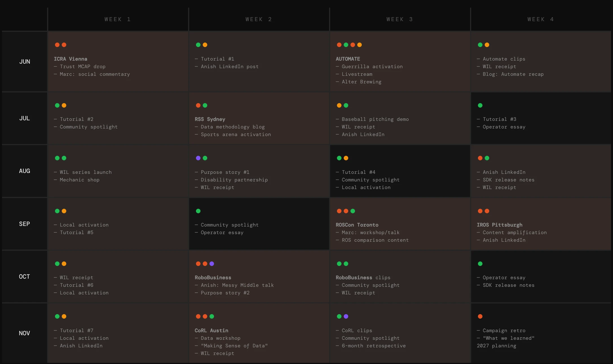Select the Alter Brewing item
Image resolution: width=613 pixels, height=364 pixels.
[358, 82]
